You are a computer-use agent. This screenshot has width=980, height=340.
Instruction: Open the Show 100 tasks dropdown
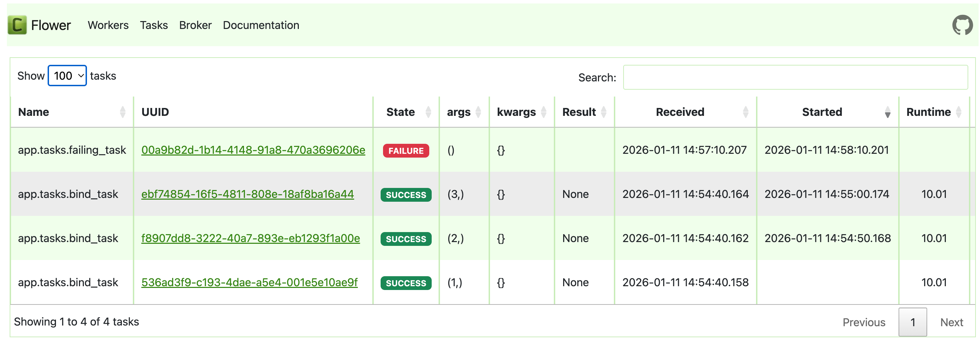(67, 76)
